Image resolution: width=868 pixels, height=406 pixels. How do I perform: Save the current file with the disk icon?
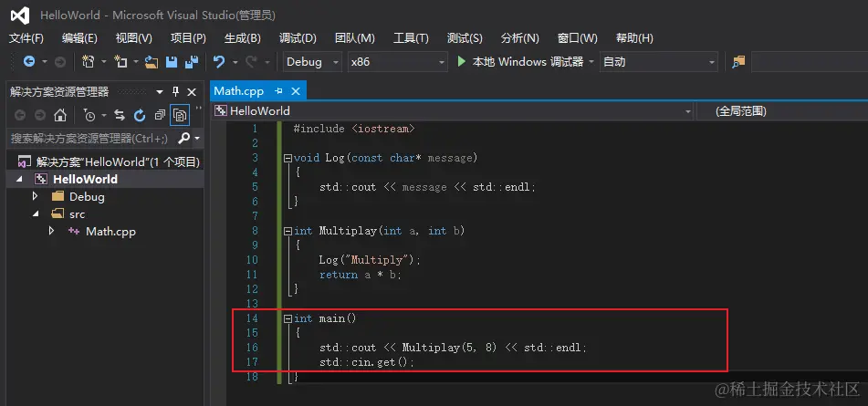click(x=172, y=62)
